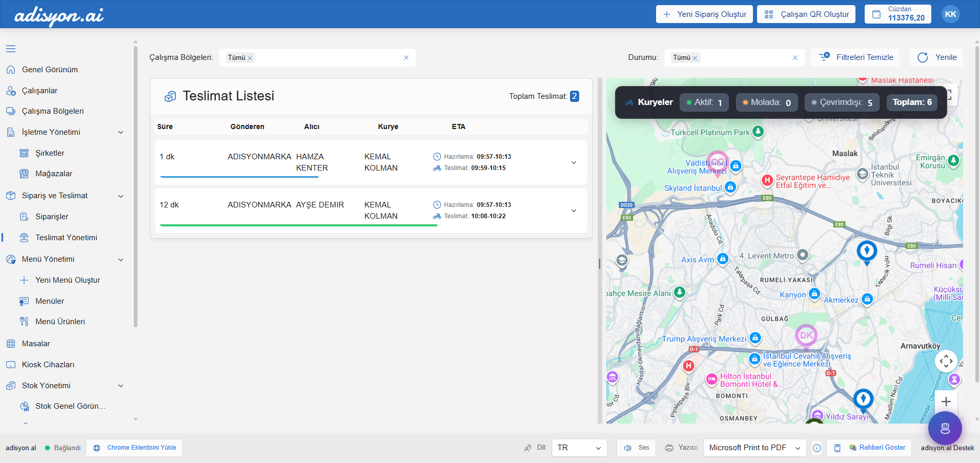Click the hamburger menu icon in sidebar

[11, 49]
